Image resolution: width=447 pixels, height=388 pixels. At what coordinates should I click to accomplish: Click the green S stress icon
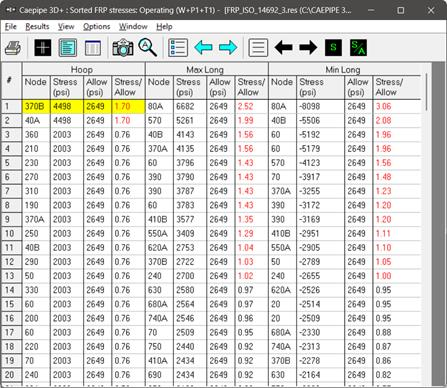(333, 47)
